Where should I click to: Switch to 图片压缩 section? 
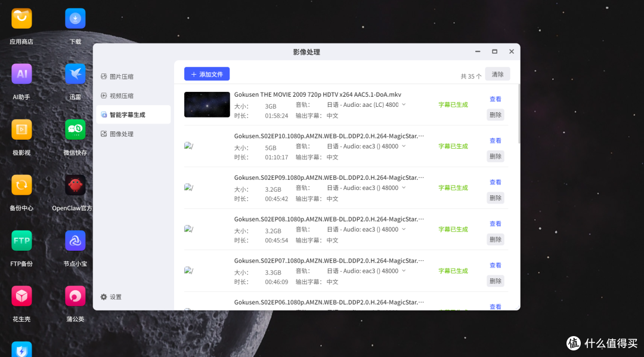(x=134, y=76)
